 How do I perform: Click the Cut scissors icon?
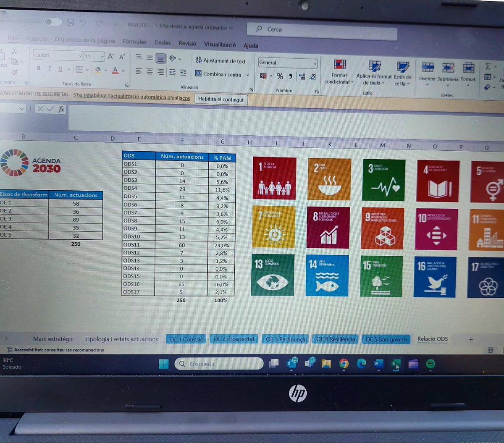[14, 51]
